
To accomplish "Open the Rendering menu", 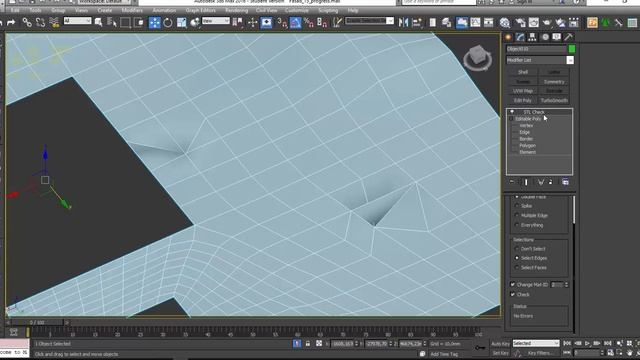I will [x=236, y=10].
